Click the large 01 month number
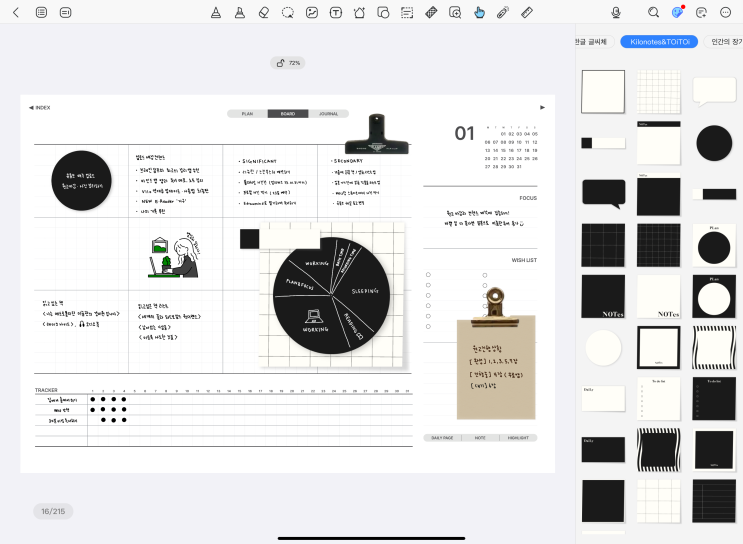The width and height of the screenshot is (743, 544). click(x=464, y=134)
